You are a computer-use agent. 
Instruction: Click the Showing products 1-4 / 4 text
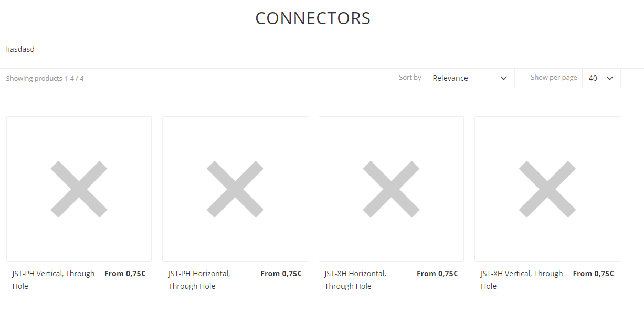click(x=45, y=79)
